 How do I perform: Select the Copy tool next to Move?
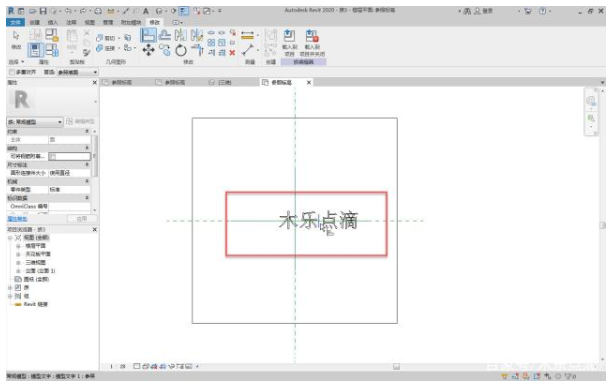pos(165,50)
